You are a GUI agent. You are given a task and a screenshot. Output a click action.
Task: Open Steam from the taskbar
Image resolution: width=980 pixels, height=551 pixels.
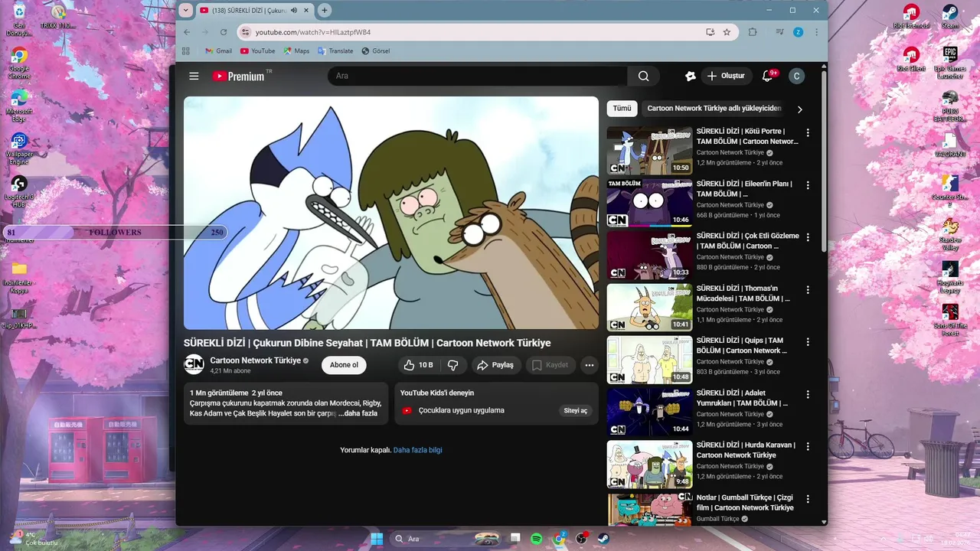(603, 539)
